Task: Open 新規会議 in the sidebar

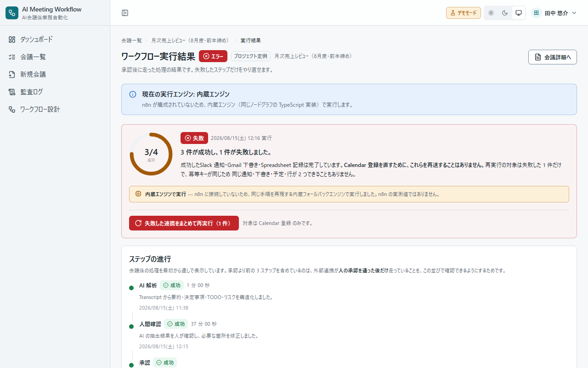Action: [55, 75]
